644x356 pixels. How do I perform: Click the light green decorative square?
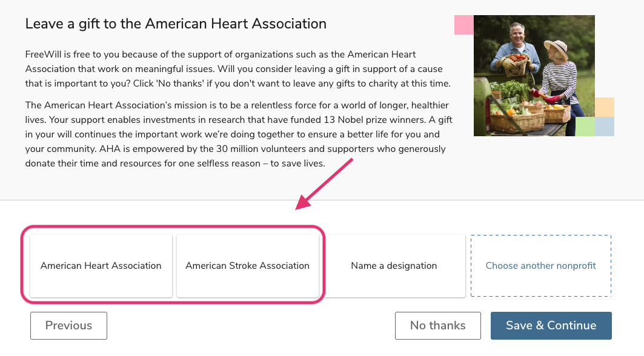pos(585,127)
